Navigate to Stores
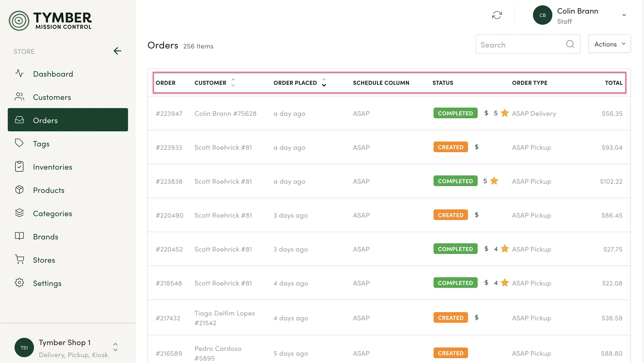Viewport: 644px width, 363px height. point(68,260)
